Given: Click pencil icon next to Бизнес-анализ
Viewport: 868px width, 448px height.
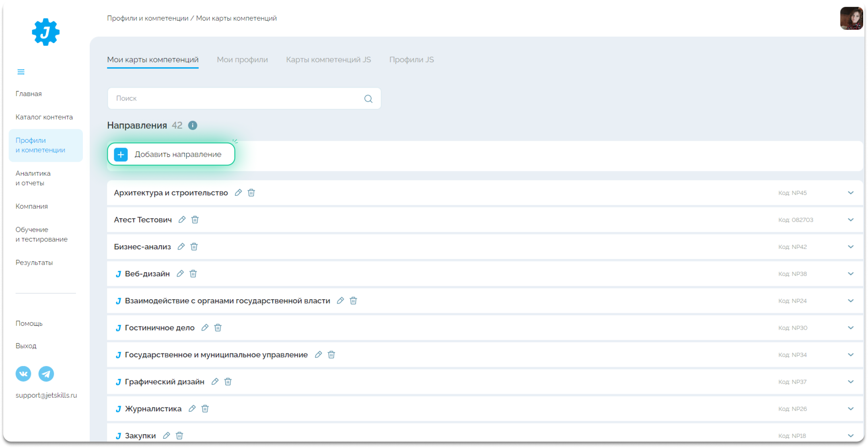Looking at the screenshot, I should 181,247.
